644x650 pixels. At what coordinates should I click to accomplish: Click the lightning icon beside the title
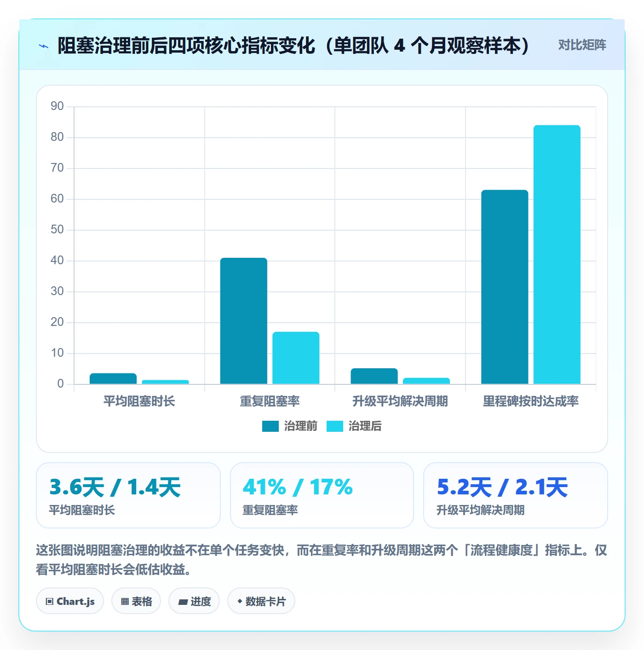(x=44, y=46)
